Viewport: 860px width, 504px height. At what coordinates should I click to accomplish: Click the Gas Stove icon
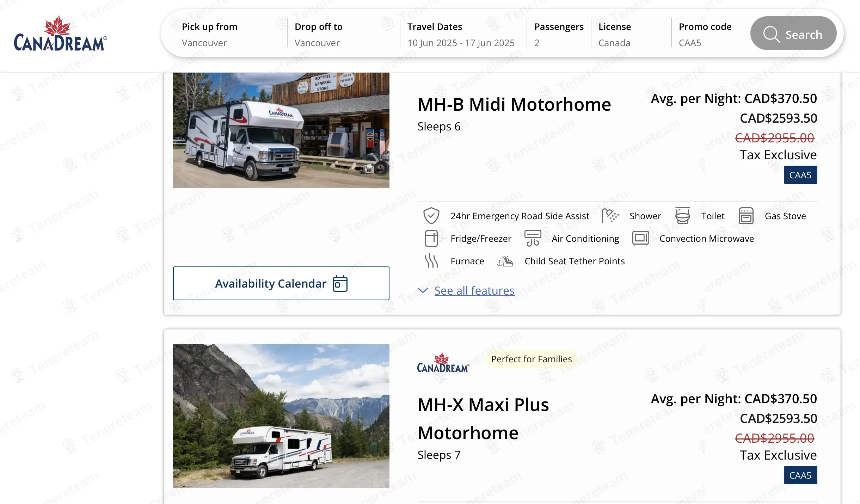746,216
